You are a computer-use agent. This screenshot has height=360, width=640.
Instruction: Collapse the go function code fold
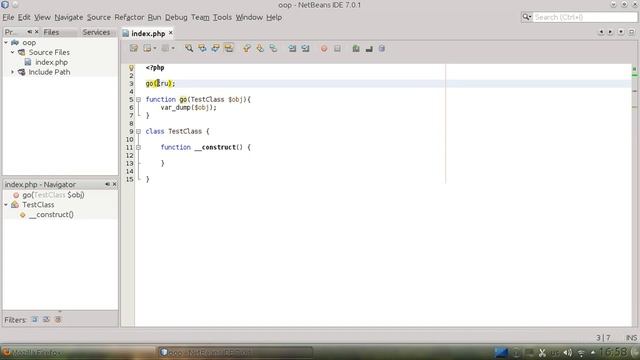pyautogui.click(x=138, y=99)
